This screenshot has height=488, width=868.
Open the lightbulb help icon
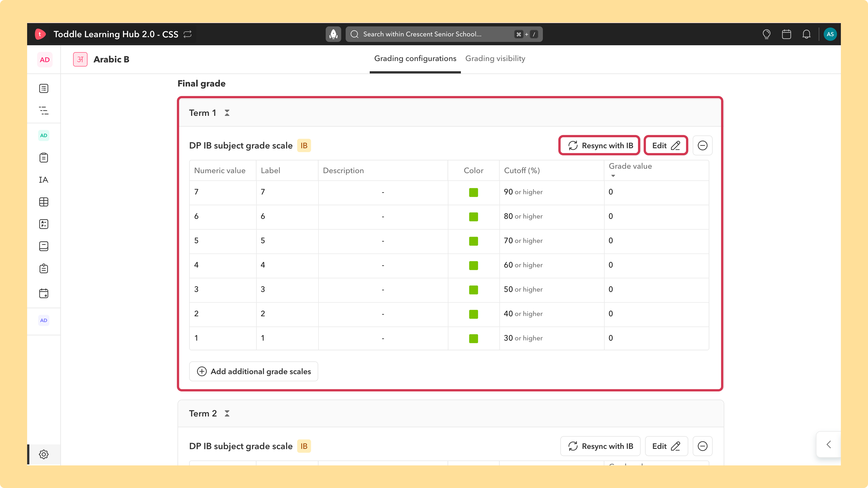767,34
